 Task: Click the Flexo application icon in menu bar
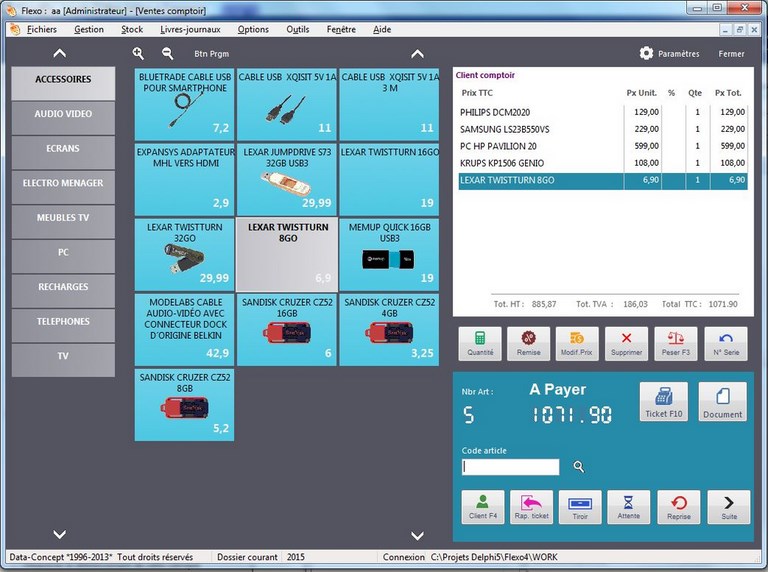pyautogui.click(x=15, y=29)
